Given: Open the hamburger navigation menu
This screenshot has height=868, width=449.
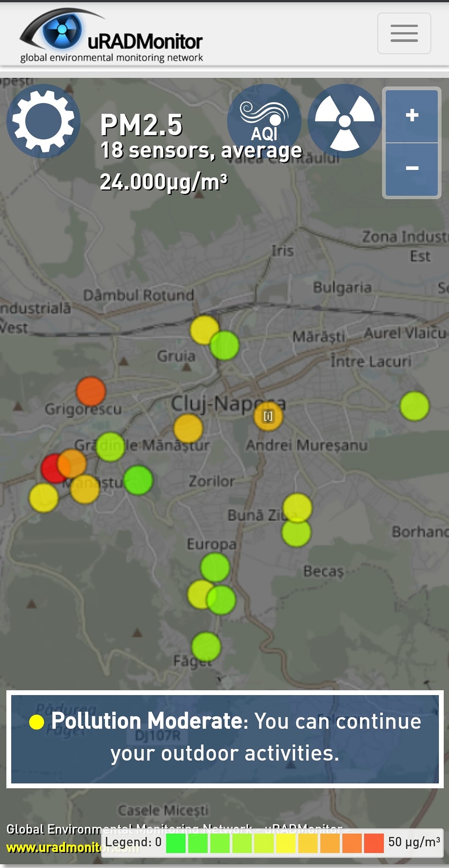Looking at the screenshot, I should coord(404,33).
